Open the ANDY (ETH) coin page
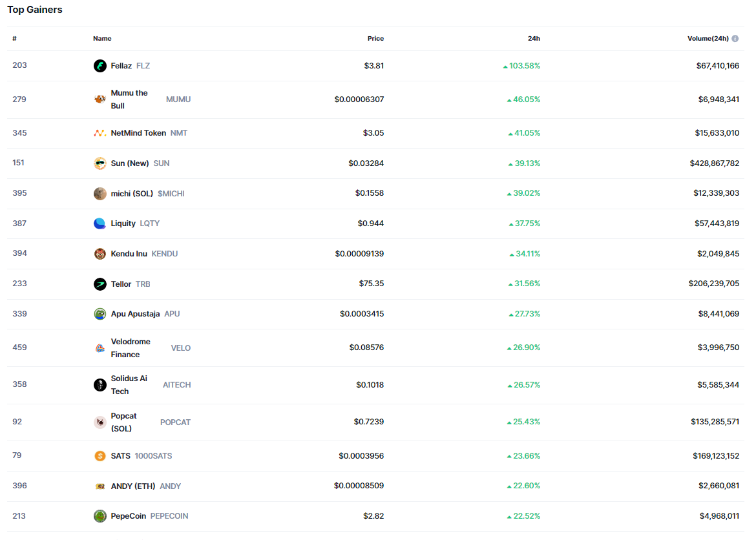Image resolution: width=756 pixels, height=540 pixels. (133, 486)
